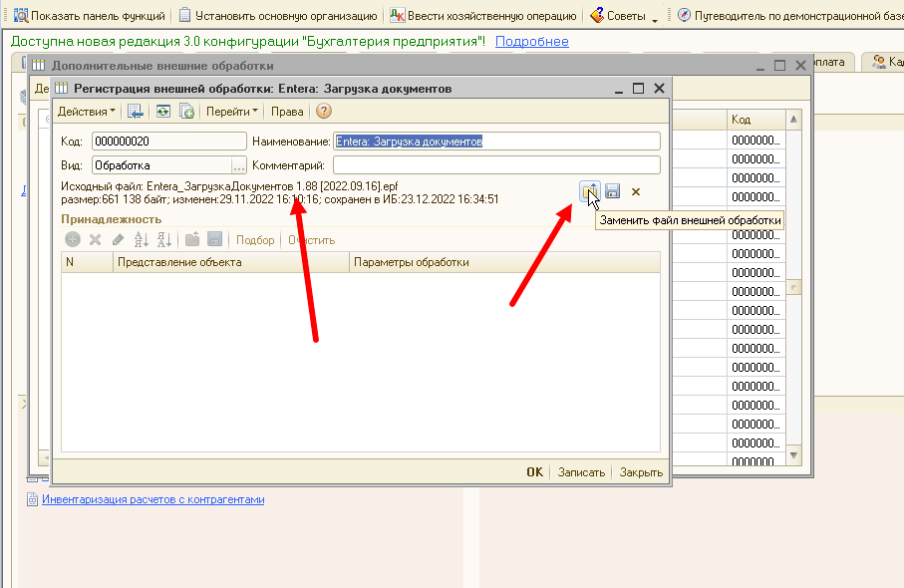Click the green plus Add row icon in Принадлежность
Screen dimensions: 904x588
click(x=73, y=239)
